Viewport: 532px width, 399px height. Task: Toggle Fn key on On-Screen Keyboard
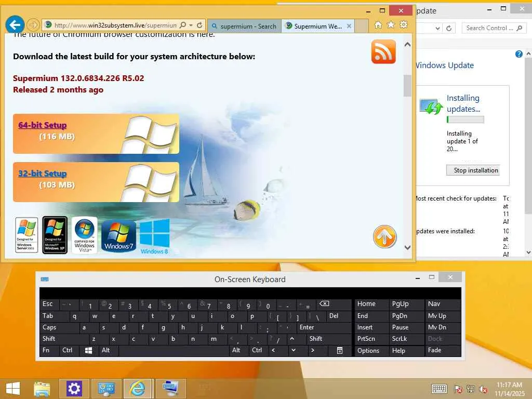tap(49, 351)
